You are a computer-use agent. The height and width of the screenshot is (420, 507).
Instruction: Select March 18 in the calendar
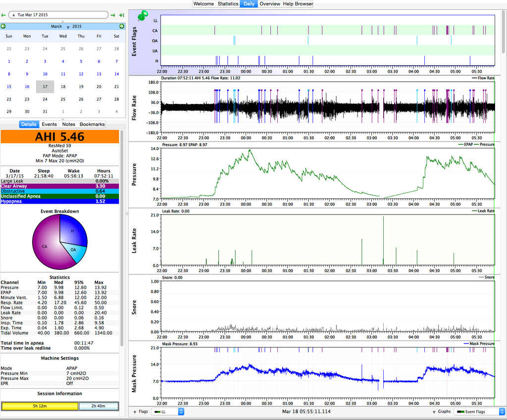click(63, 87)
